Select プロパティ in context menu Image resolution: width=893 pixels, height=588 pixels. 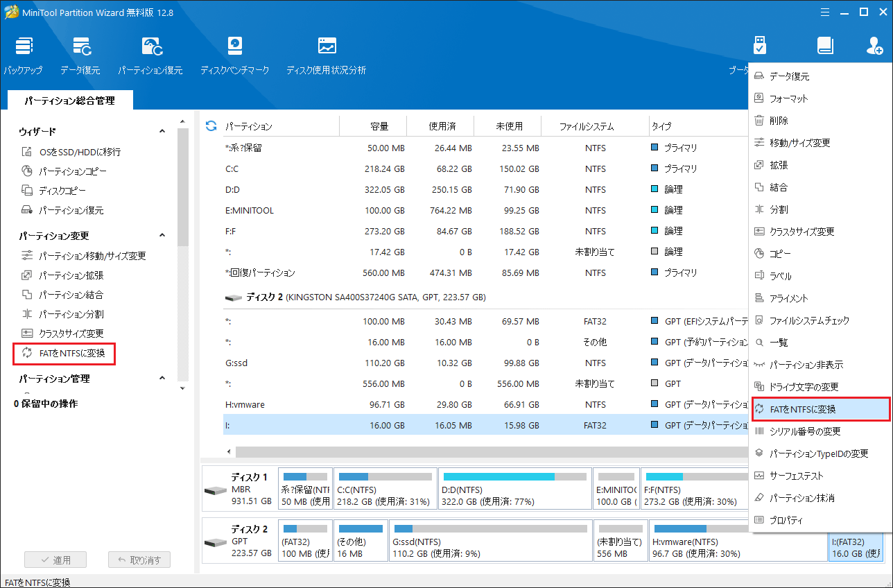tap(820, 520)
